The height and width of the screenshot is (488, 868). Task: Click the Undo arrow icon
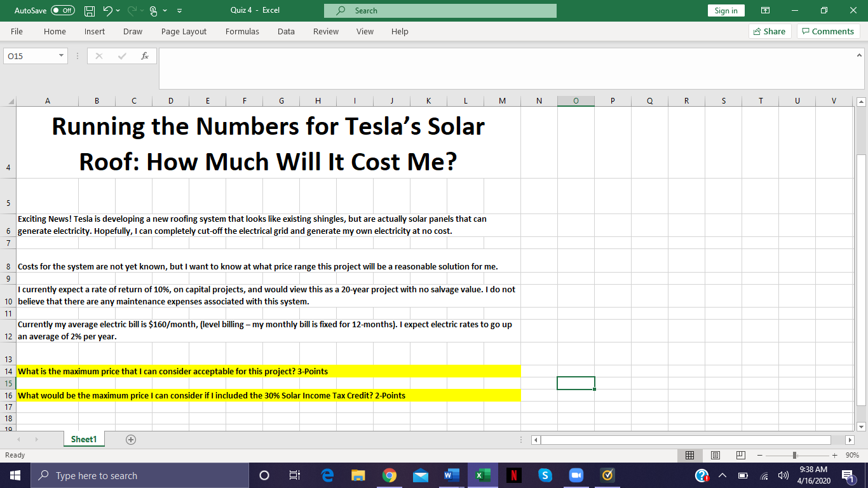tap(107, 11)
